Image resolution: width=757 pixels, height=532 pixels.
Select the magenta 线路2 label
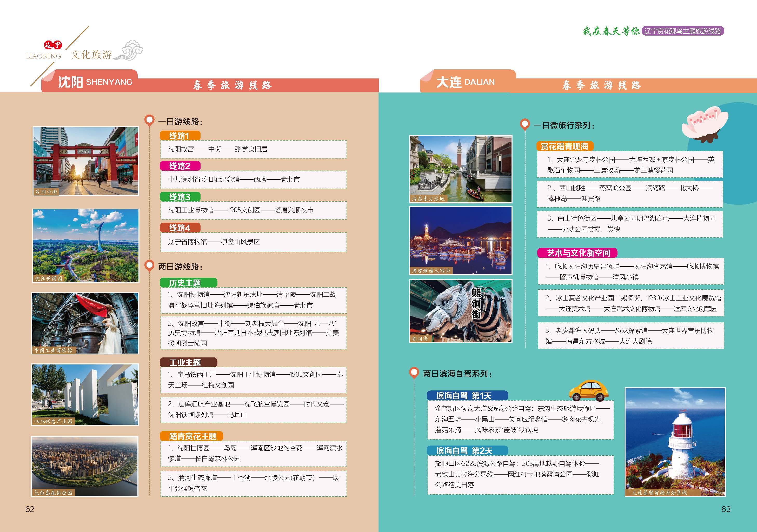pos(180,166)
